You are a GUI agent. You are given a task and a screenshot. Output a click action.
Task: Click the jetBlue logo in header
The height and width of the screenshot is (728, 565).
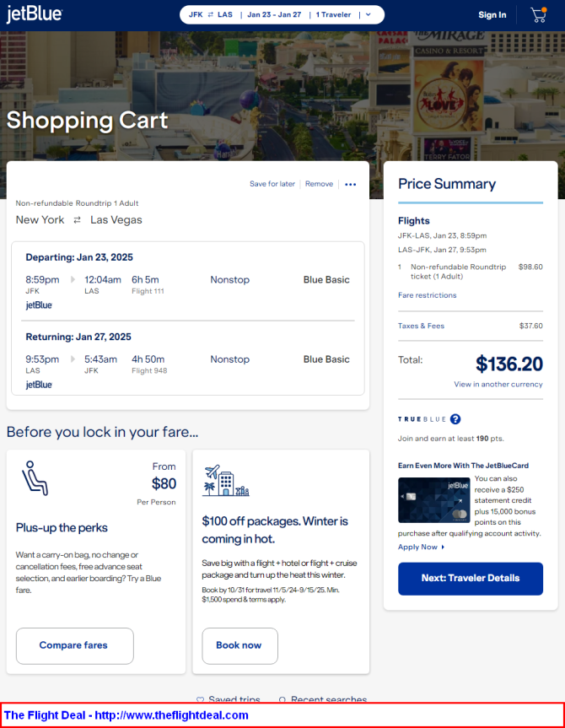(35, 14)
